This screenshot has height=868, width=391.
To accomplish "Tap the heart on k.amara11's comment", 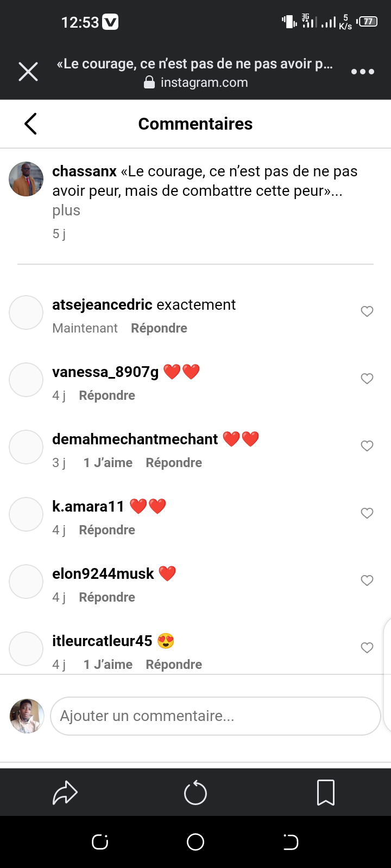I will coord(367,513).
